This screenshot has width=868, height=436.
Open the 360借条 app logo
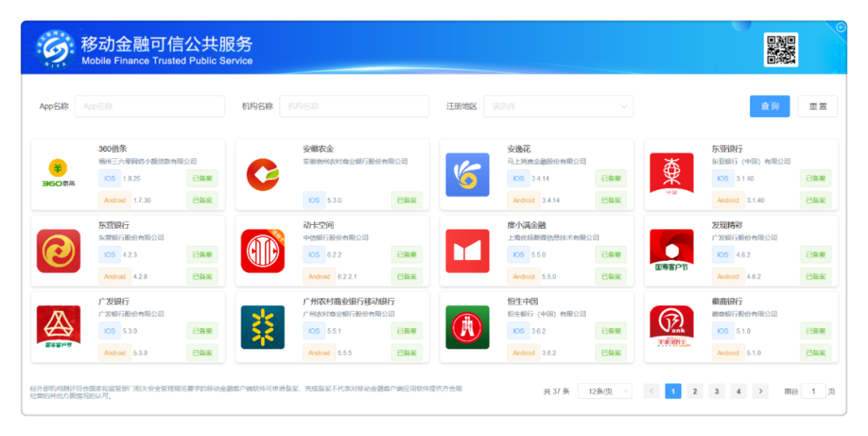[x=58, y=174]
